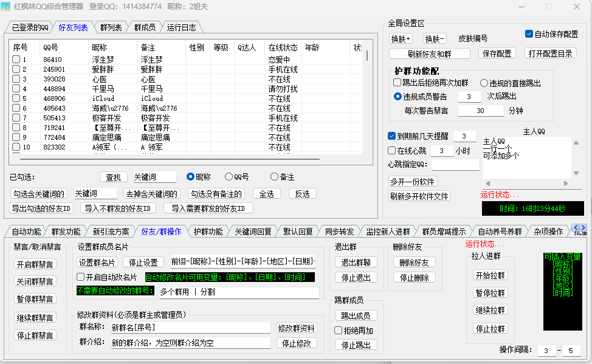Click the app icon in the title bar
592x364 pixels.
point(7,7)
